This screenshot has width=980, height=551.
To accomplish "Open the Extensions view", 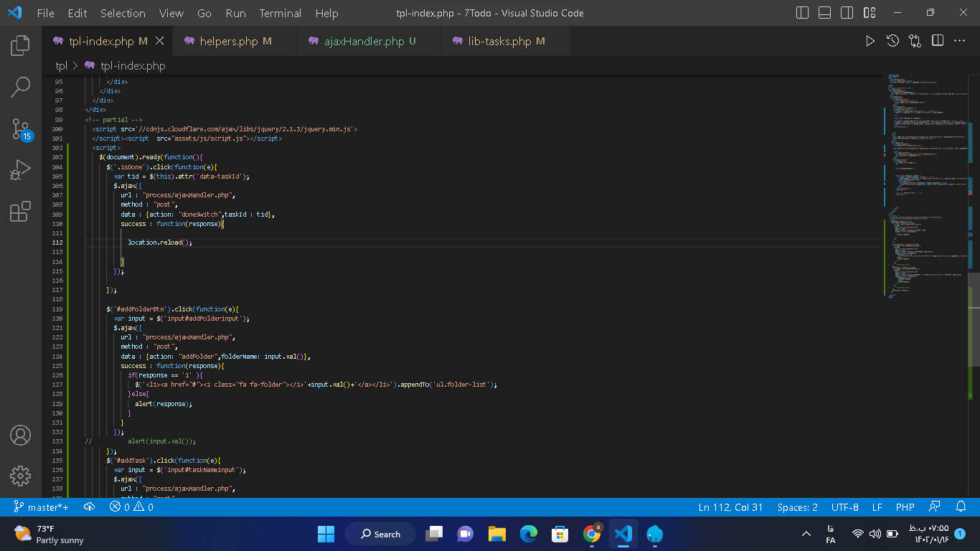I will (x=20, y=212).
